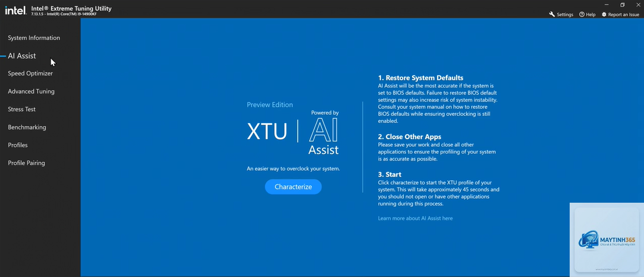The width and height of the screenshot is (644, 277).
Task: Switch to the Stress Test page
Action: [22, 109]
